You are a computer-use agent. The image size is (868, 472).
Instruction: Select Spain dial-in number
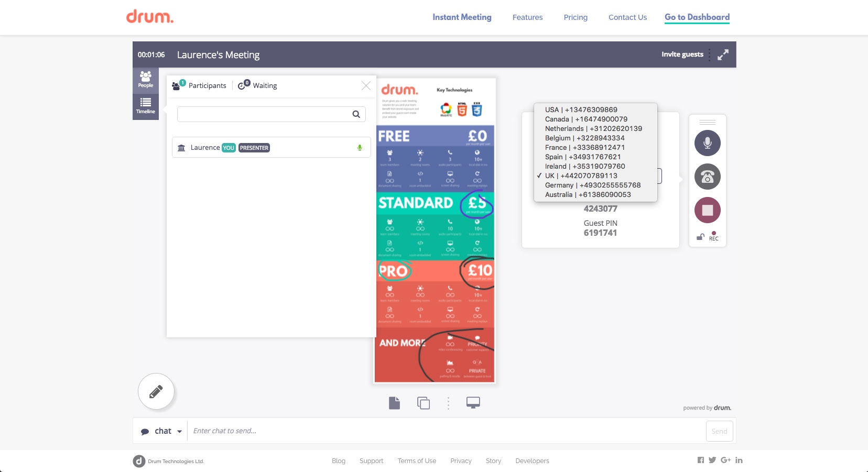(x=595, y=157)
